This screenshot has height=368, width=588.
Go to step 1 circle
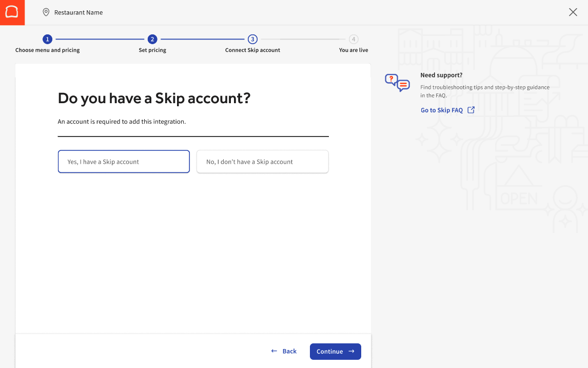(x=47, y=39)
